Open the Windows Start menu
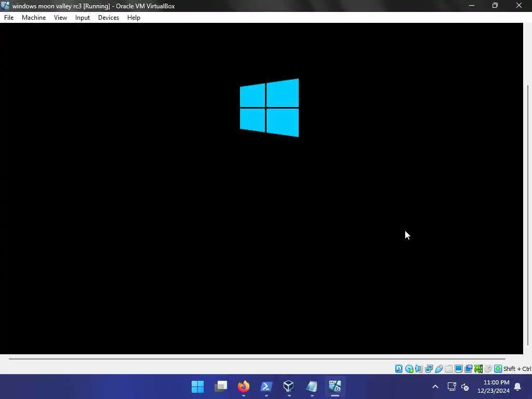Viewport: 532px width, 399px height. tap(198, 387)
